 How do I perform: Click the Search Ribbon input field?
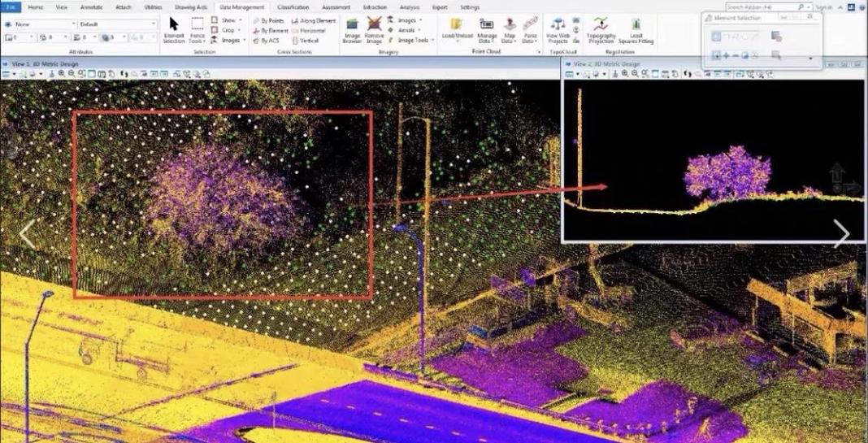[x=760, y=7]
